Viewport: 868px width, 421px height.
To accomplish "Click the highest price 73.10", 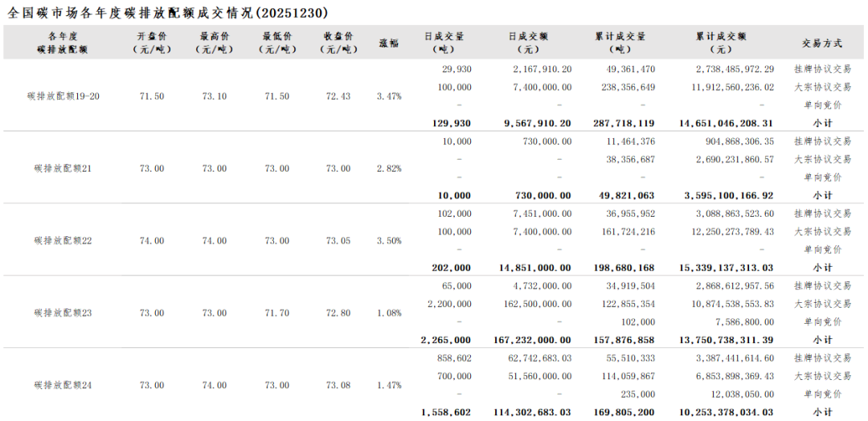I will click(x=215, y=96).
